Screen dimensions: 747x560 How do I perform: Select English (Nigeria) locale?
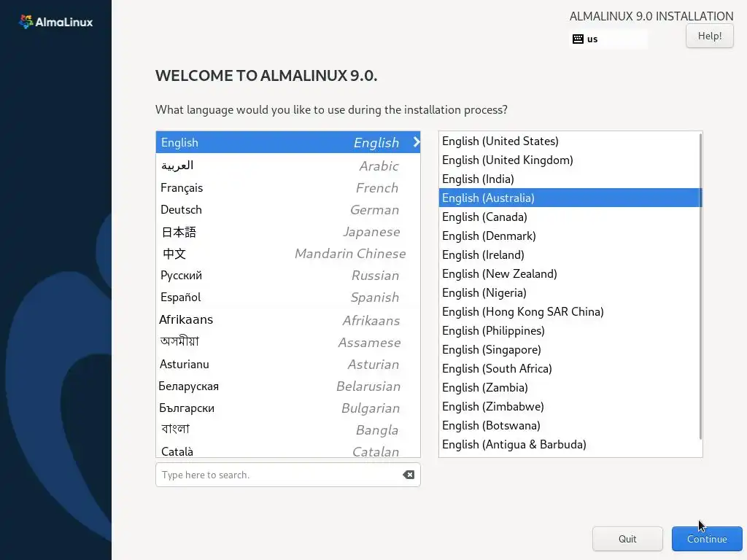pyautogui.click(x=569, y=293)
